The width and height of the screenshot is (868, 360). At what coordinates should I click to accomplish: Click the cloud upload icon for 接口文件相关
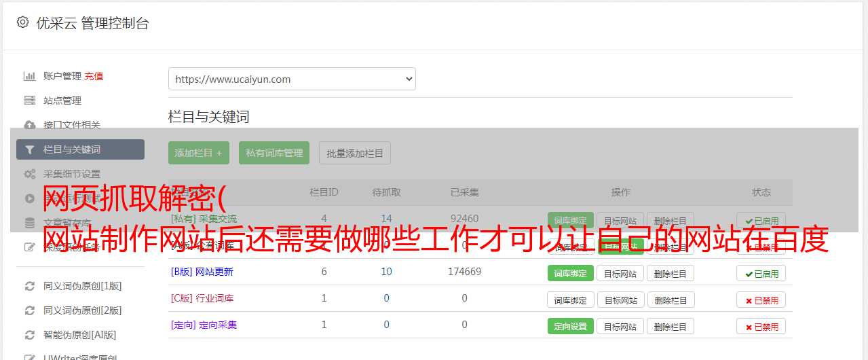click(x=30, y=125)
